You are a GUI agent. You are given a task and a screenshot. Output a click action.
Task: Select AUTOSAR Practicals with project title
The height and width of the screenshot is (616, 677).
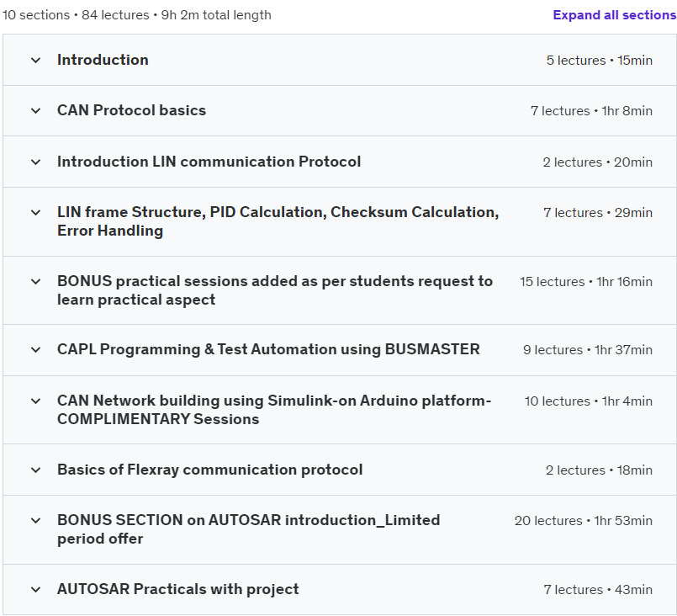click(x=178, y=589)
